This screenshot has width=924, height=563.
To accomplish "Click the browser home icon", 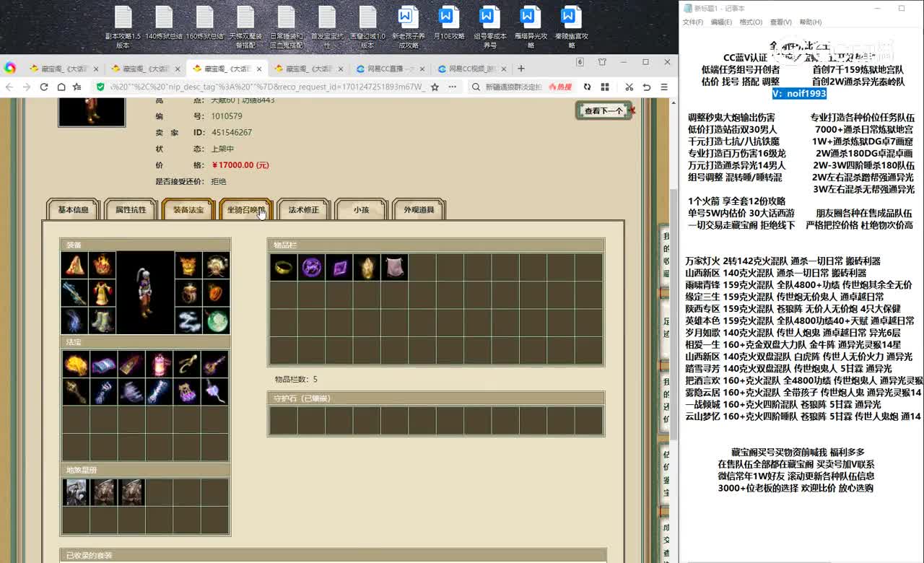I will 61,87.
